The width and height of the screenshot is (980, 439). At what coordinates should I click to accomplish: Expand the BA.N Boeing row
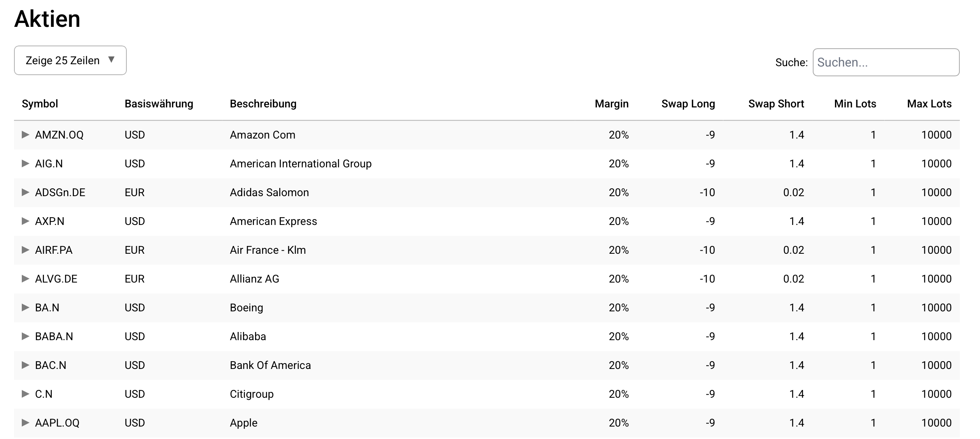25,307
